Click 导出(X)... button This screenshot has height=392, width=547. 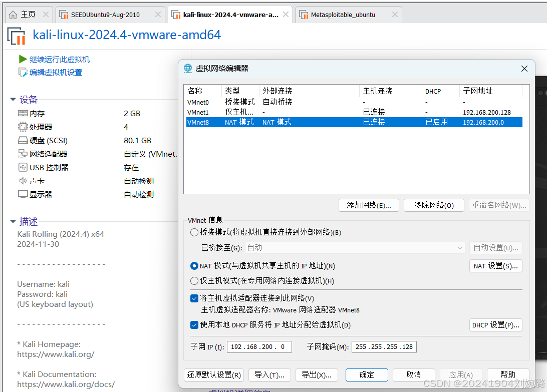tap(317, 375)
